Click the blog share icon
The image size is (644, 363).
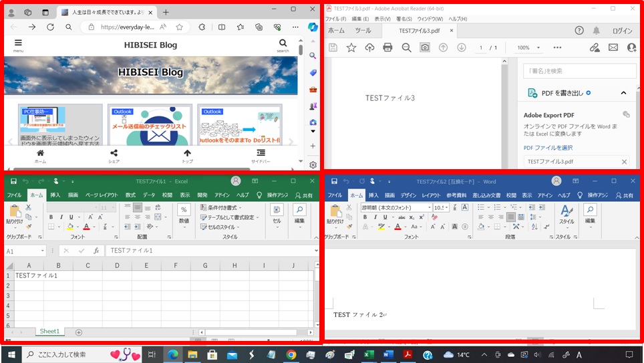[x=114, y=153]
